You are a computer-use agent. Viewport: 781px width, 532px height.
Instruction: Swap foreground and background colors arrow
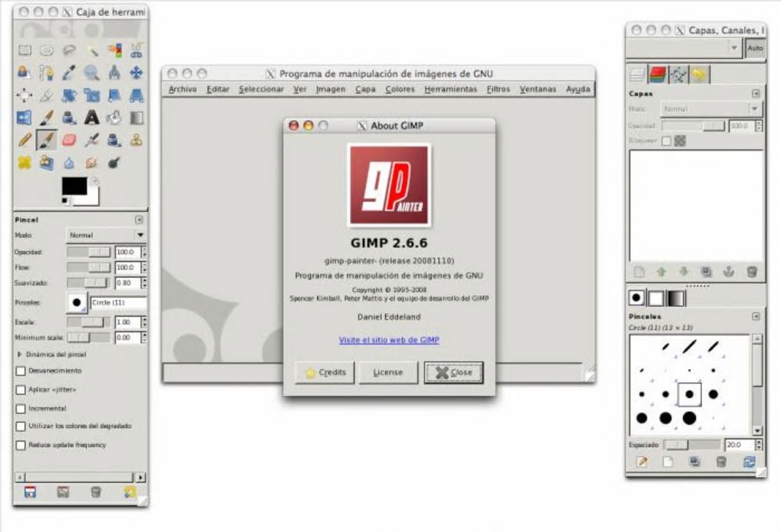tap(95, 181)
